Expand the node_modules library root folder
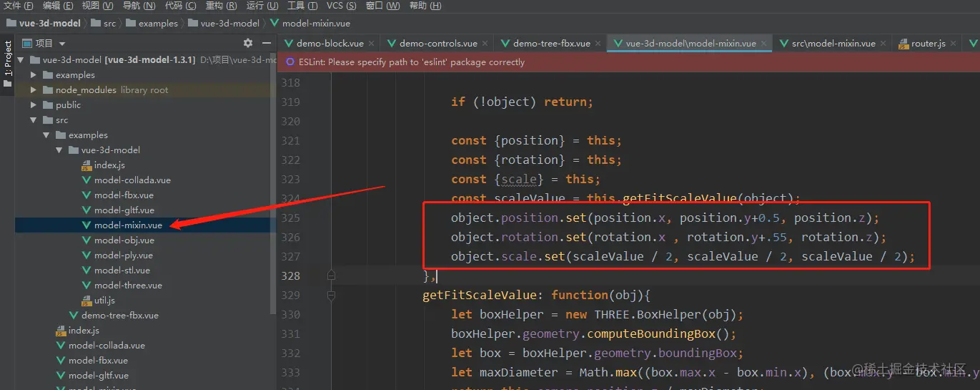This screenshot has width=980, height=390. click(x=34, y=90)
